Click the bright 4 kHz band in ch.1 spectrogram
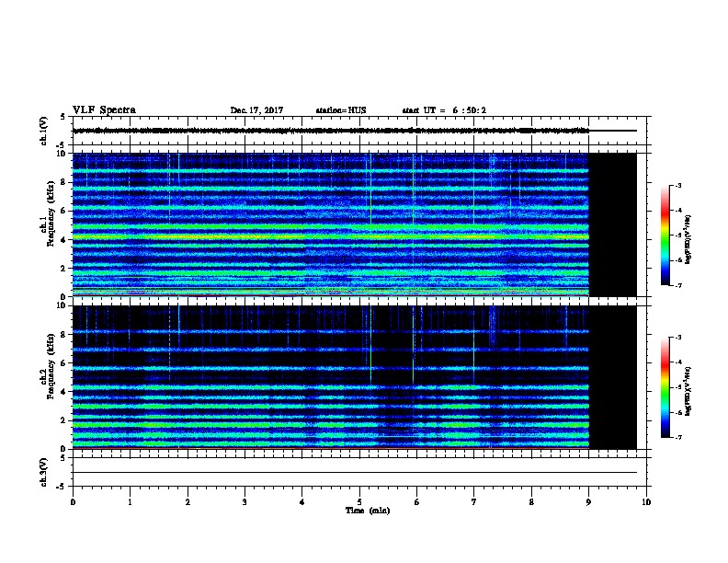 331,237
